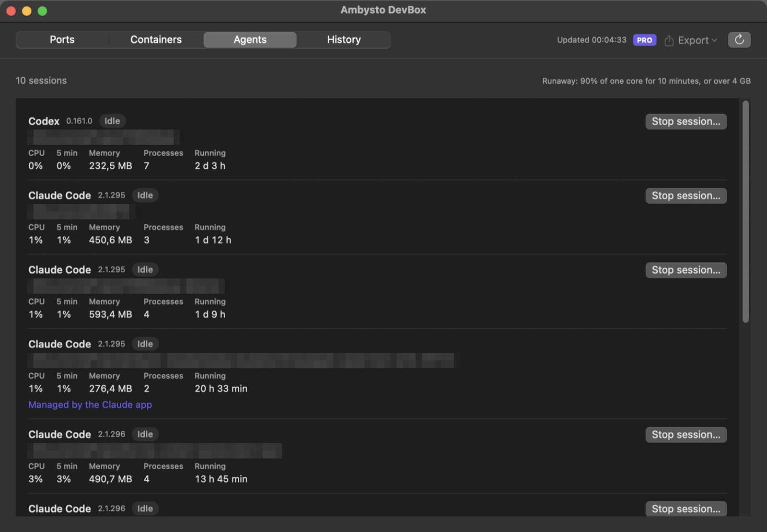Click the 13 h 45 min running value
Viewport: 767px width, 532px height.
tap(221, 479)
